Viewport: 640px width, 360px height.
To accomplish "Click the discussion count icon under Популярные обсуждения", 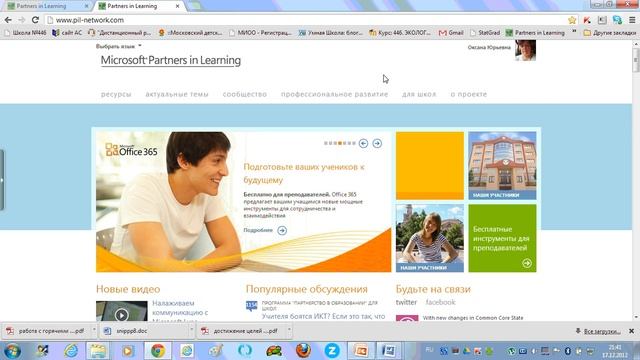I will [x=251, y=306].
